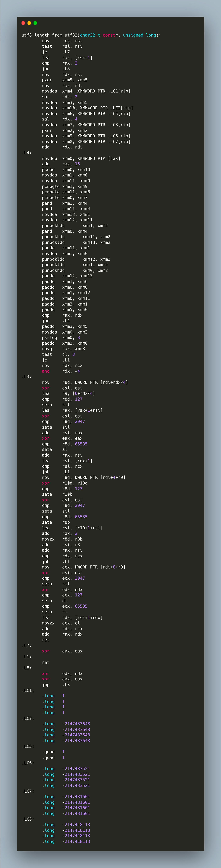Click the movdqa line referencing .LC6[rip]
Screen dimensions: 221x868
point(86,136)
